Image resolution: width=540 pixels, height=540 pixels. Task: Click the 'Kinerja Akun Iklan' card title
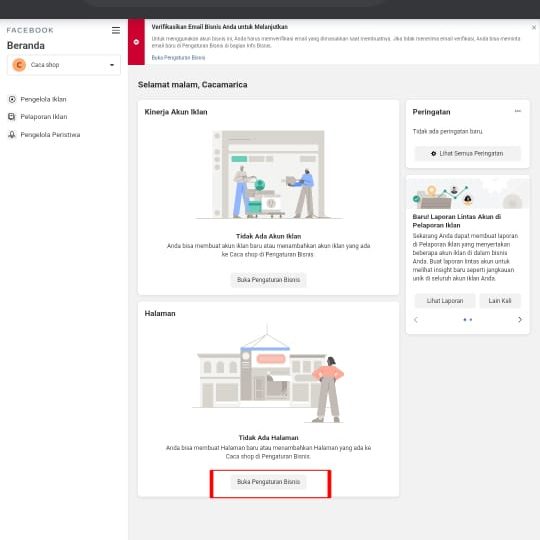176,112
